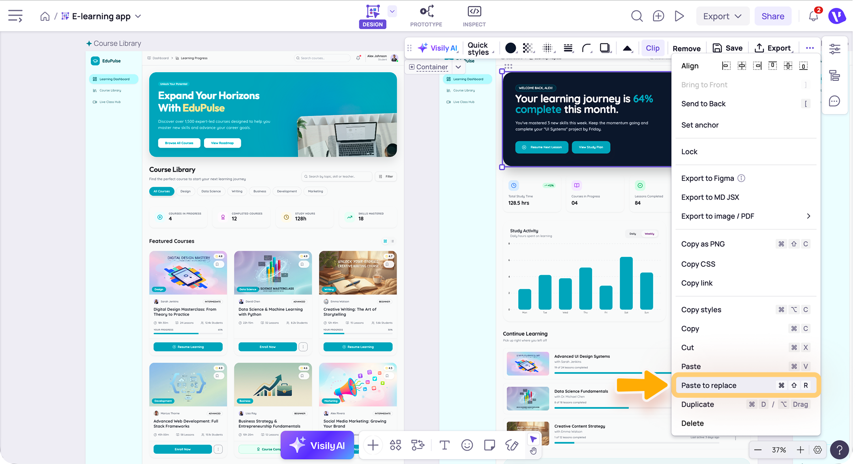Image resolution: width=868 pixels, height=464 pixels.
Task: Open the user avatar profile menu
Action: (837, 16)
